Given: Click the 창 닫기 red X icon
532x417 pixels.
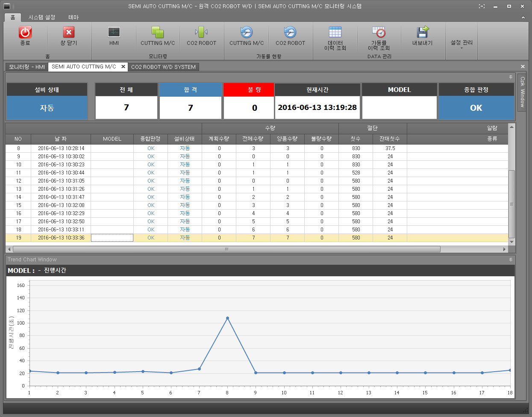Looking at the screenshot, I should point(68,33).
